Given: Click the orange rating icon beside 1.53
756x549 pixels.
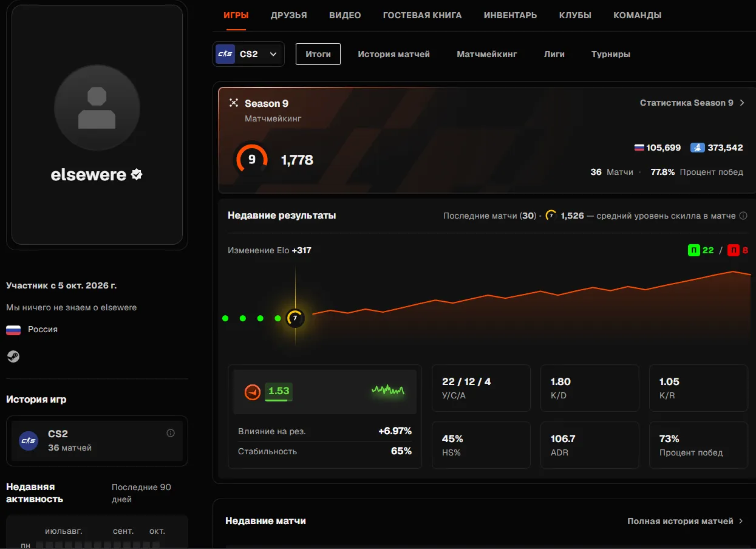Looking at the screenshot, I should click(252, 392).
